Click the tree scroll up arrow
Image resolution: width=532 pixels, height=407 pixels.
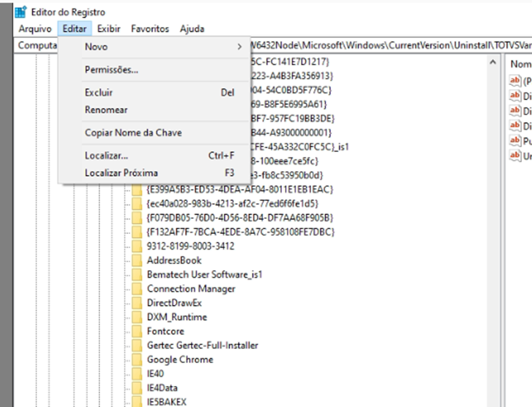[493, 62]
